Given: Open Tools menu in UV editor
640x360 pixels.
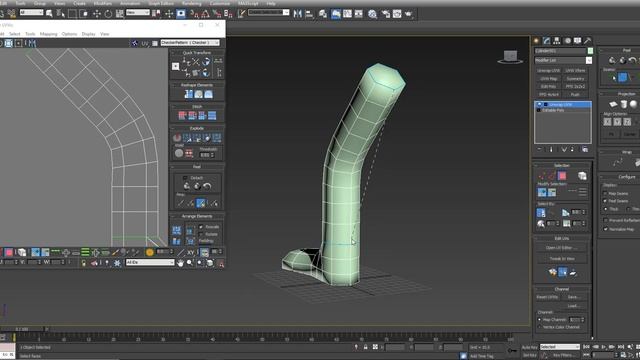Looking at the screenshot, I should click(30, 34).
